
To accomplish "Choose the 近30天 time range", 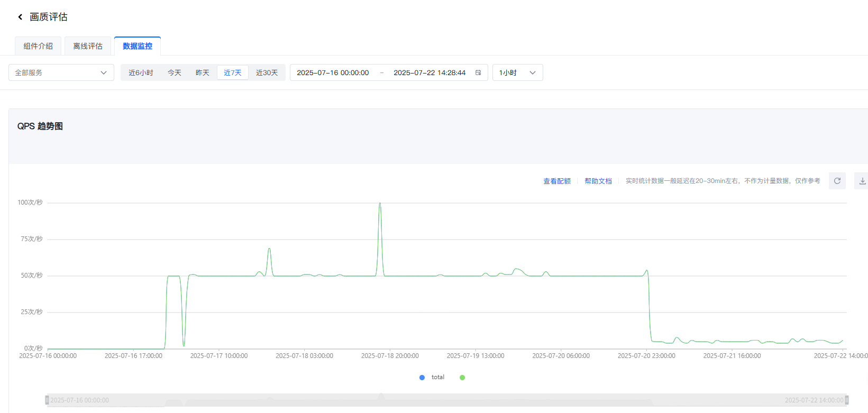I will [267, 72].
